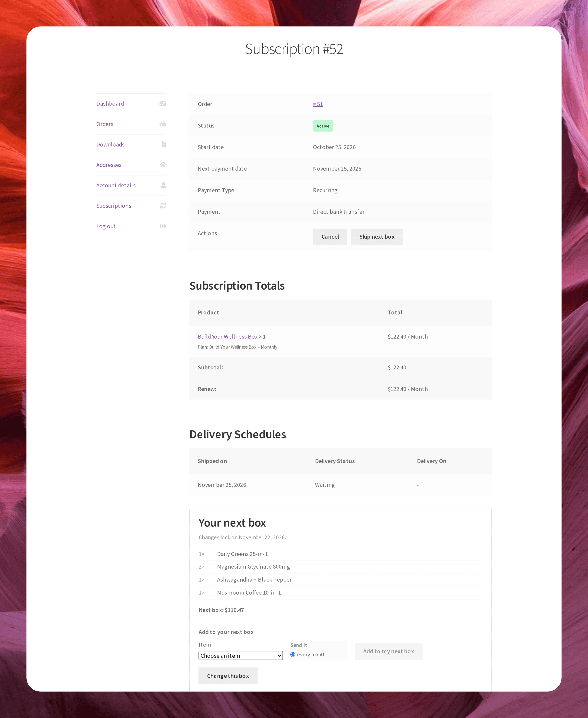Click the Waiting delivery status cell
Viewport: 588px width, 718px height.
[325, 485]
